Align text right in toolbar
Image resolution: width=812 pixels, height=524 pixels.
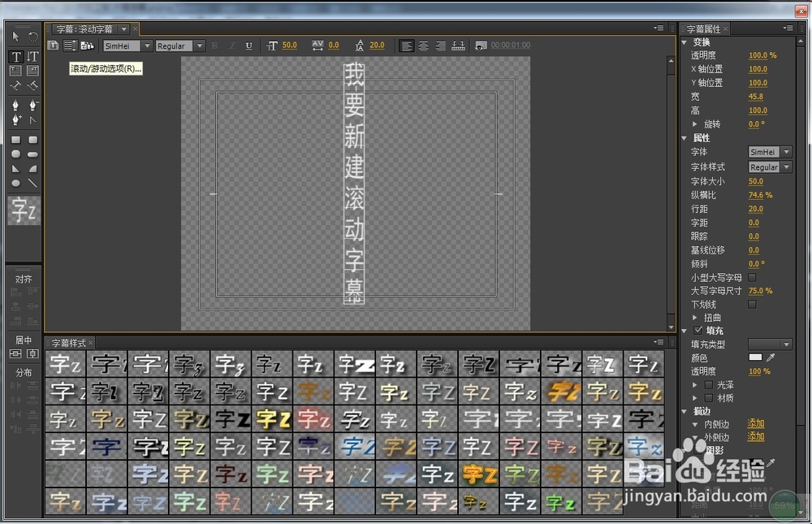pyautogui.click(x=441, y=46)
